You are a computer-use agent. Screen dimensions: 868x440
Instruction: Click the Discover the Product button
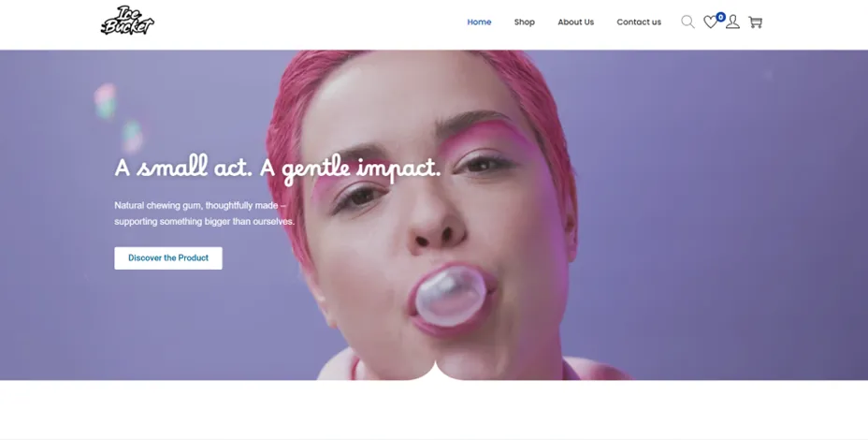point(168,258)
